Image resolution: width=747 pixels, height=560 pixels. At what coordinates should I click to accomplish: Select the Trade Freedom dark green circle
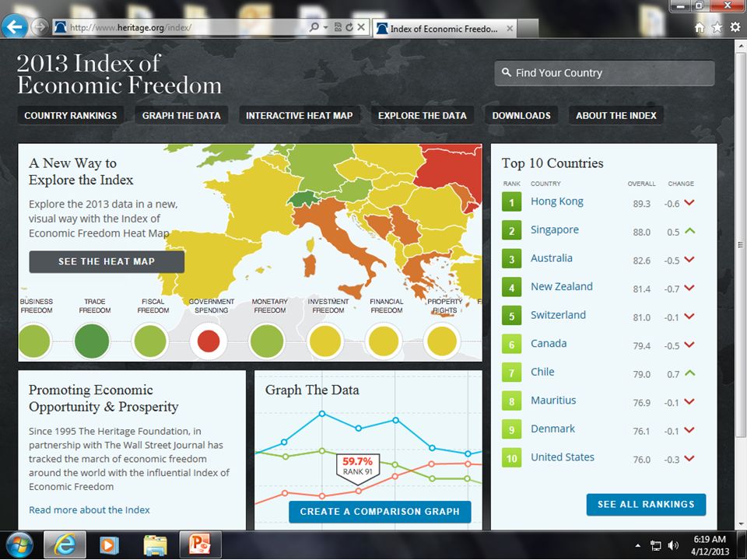92,341
